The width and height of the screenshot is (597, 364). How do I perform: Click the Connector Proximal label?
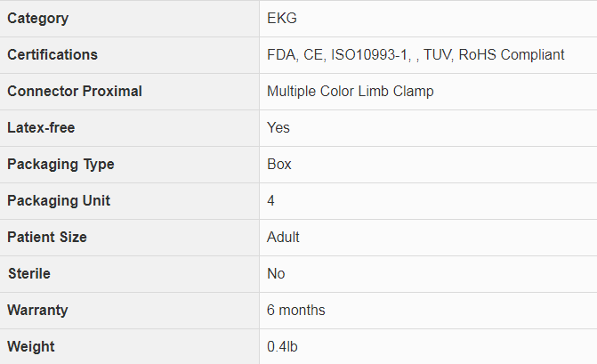(x=74, y=92)
